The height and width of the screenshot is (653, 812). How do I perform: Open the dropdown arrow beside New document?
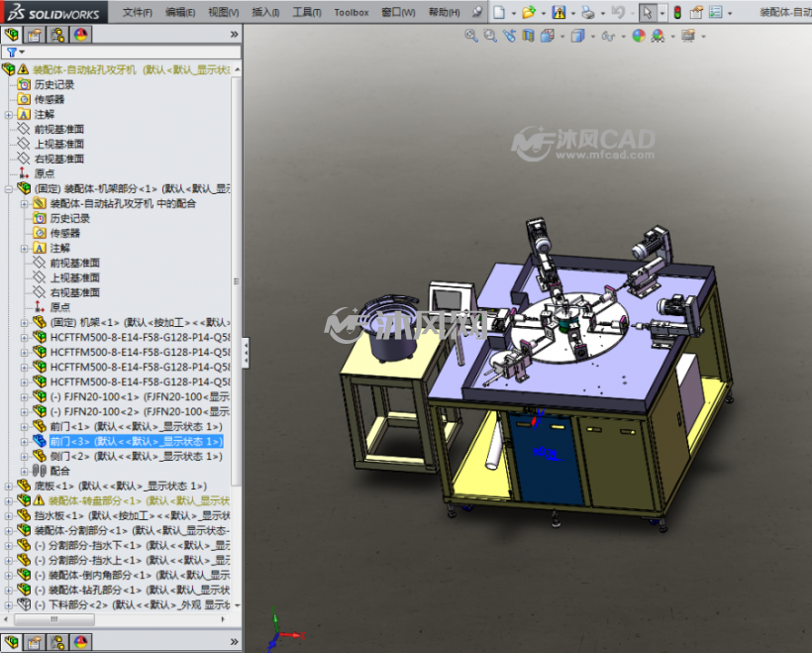514,13
